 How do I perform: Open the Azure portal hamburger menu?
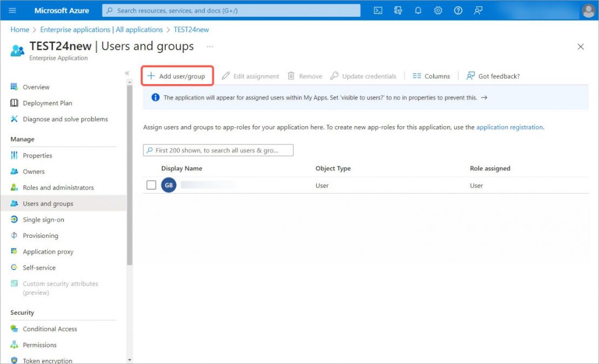pos(12,10)
